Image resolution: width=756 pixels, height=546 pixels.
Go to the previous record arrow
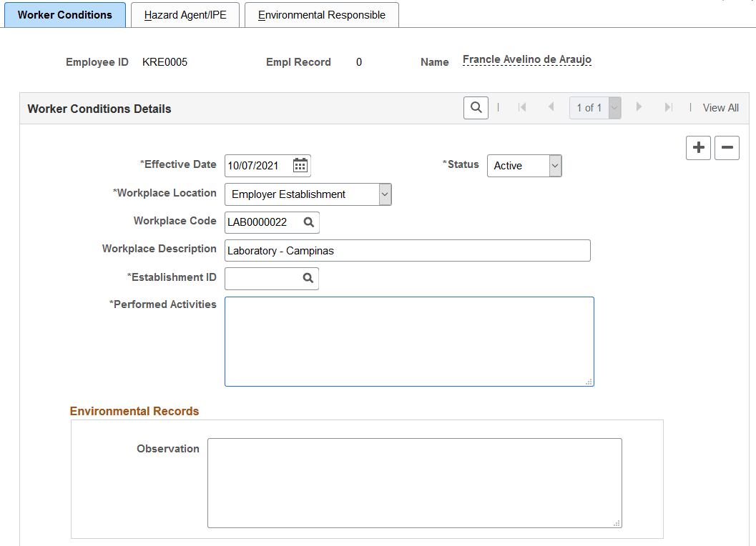click(551, 107)
